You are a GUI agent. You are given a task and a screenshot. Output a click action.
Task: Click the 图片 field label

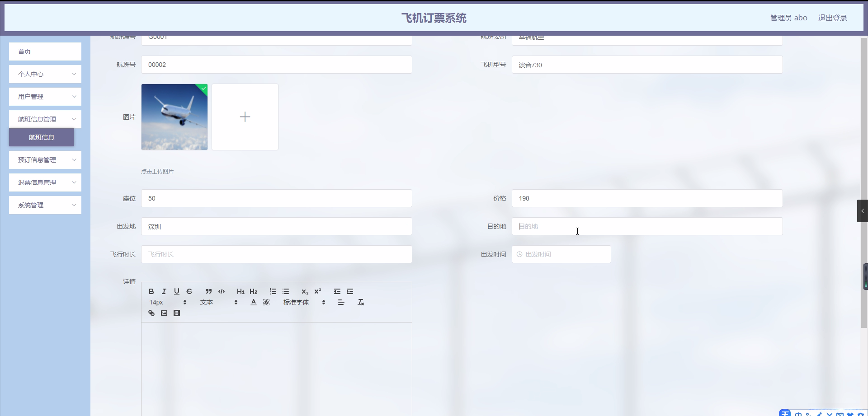coord(129,117)
